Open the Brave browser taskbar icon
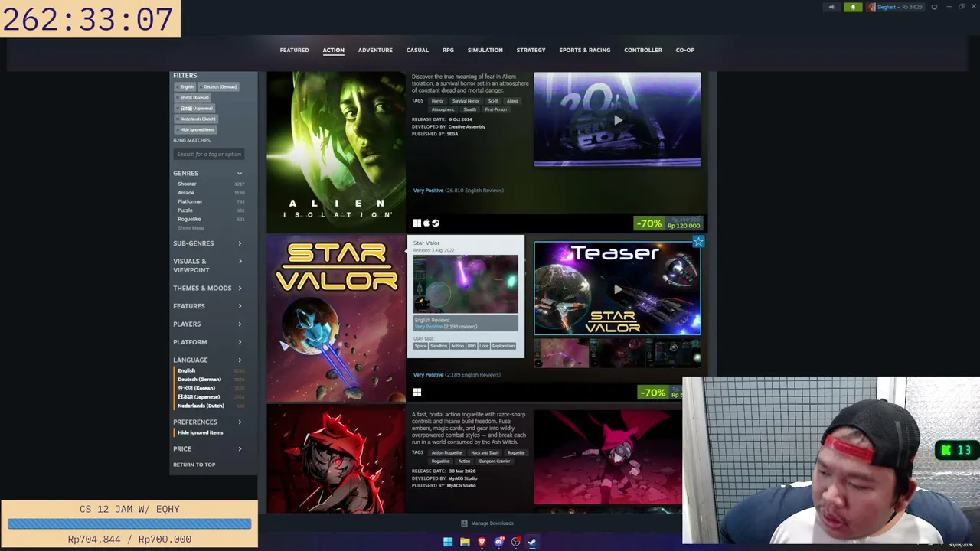This screenshot has width=980, height=551. pyautogui.click(x=482, y=542)
